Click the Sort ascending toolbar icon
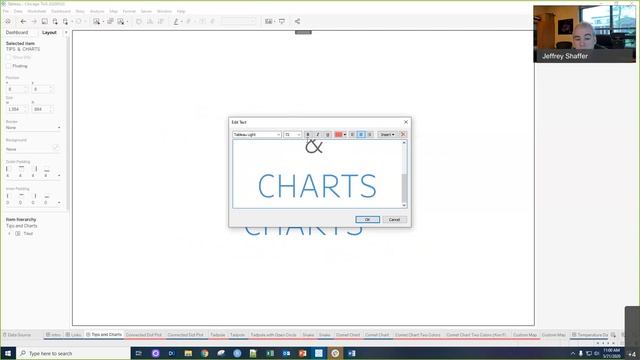Viewport: 640px width, 360px height. [x=150, y=21]
